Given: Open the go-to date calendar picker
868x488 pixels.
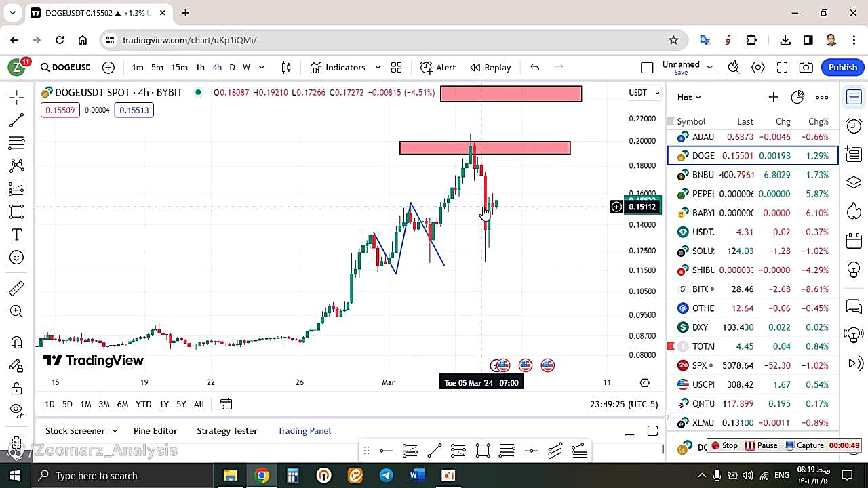Looking at the screenshot, I should pyautogui.click(x=226, y=404).
